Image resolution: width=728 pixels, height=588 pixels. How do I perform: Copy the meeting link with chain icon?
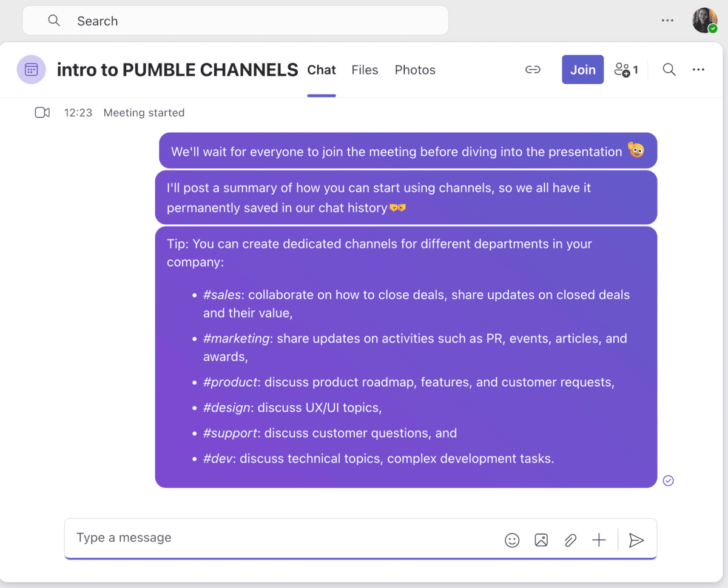pos(533,70)
